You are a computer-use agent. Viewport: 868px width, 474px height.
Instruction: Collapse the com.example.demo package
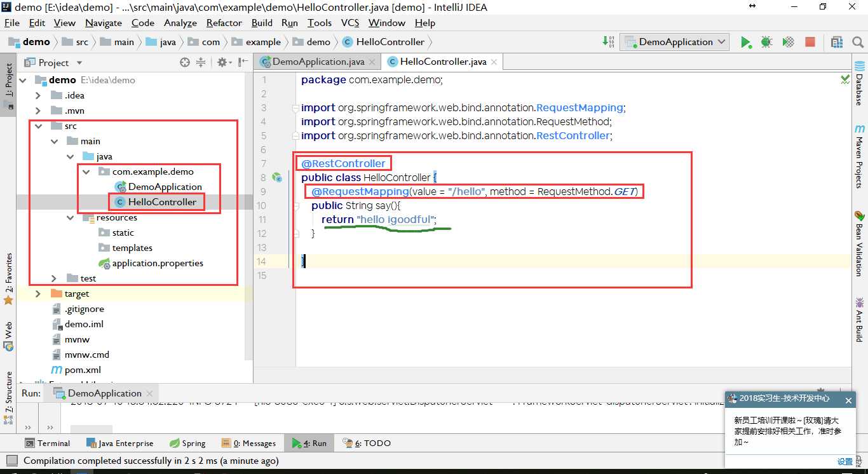(x=86, y=172)
